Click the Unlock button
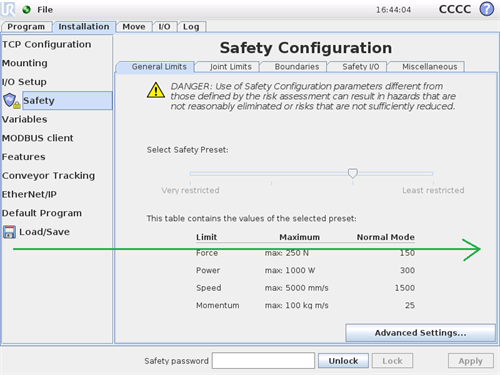 (x=343, y=361)
